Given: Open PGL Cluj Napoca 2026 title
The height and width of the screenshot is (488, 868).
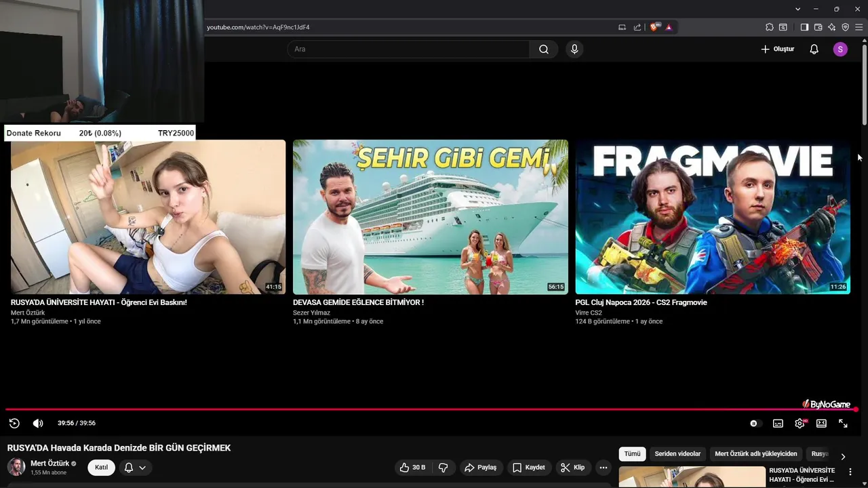Looking at the screenshot, I should [x=641, y=302].
